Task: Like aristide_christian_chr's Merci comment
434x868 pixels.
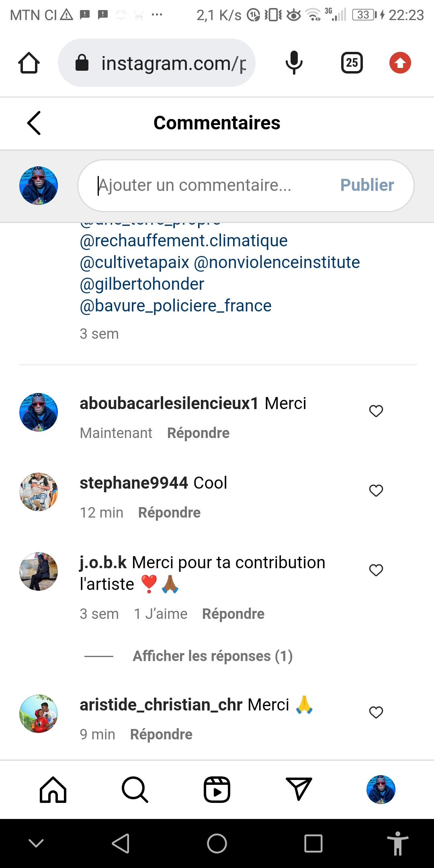Action: pos(376,712)
